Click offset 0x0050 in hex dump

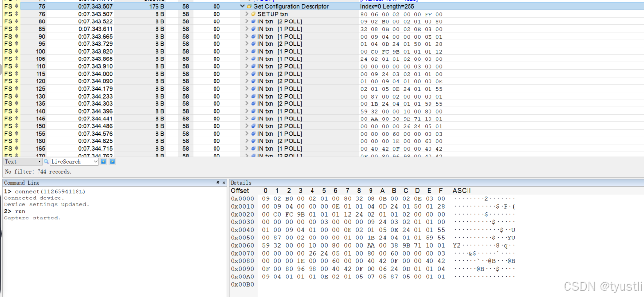tap(242, 238)
